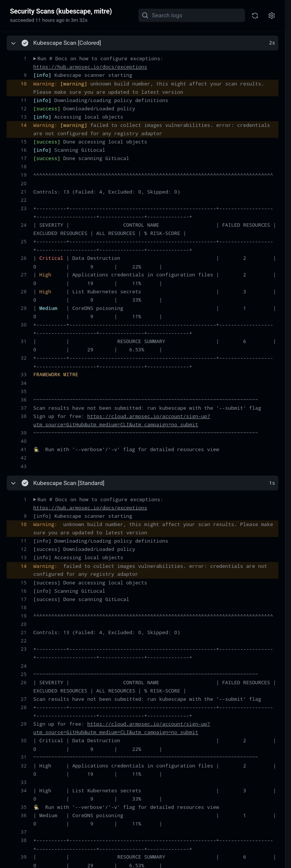
Task: Collapse the Kubescape Scan [Colored] section chevron
Action: pos(13,43)
